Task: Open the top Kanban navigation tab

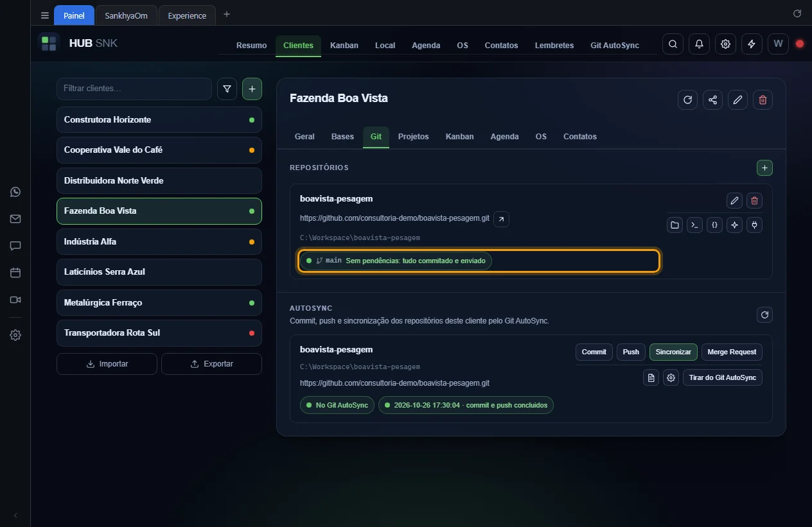Action: click(344, 46)
